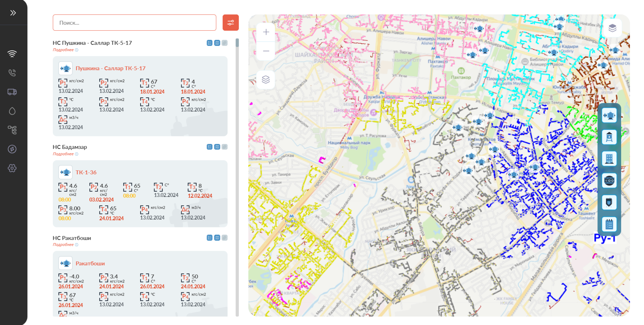Open the Wi-Fi signal sidebar section
Viewport: 644px width, 325px height.
click(12, 54)
